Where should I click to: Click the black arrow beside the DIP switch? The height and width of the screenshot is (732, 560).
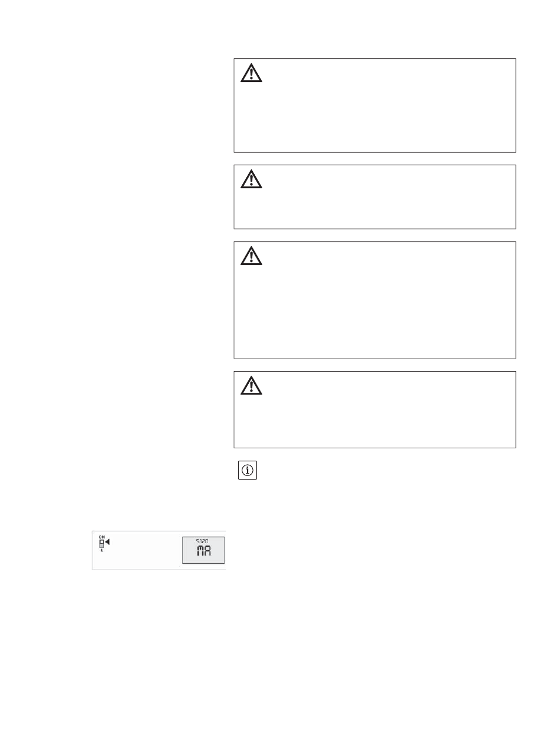click(x=107, y=542)
